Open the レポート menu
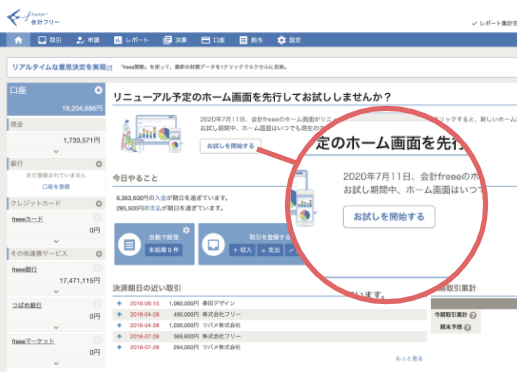This screenshot has width=517, height=372. click(x=131, y=40)
